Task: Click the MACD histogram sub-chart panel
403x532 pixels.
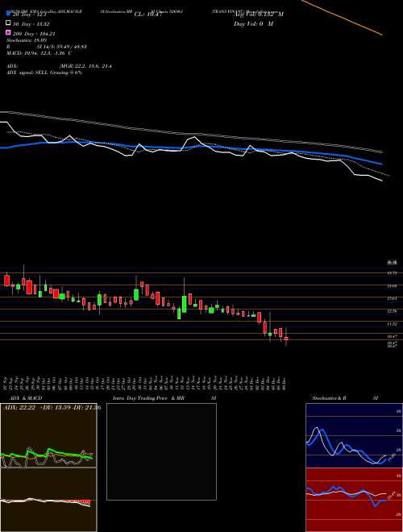Action: click(48, 500)
